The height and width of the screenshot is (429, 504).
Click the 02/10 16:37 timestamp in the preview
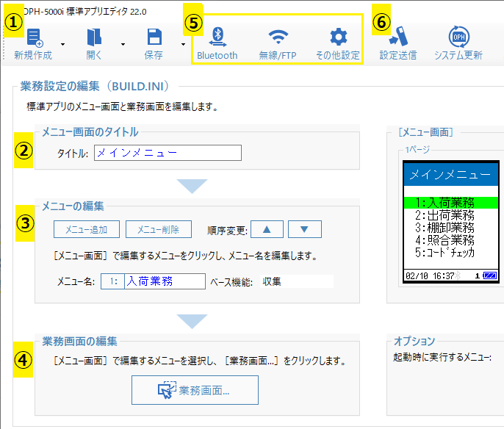pyautogui.click(x=430, y=275)
